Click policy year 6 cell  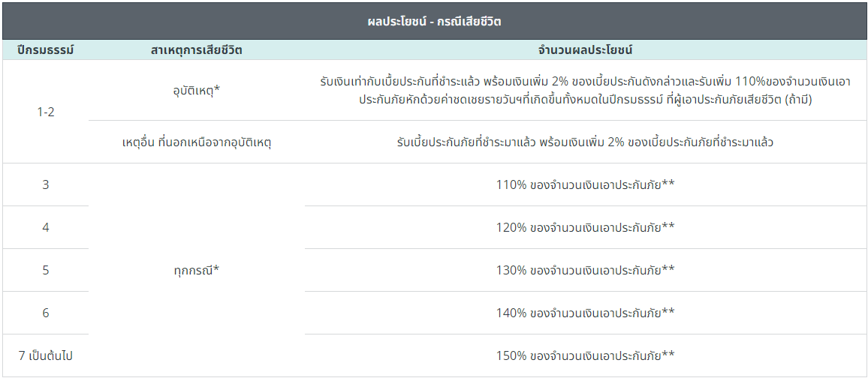click(x=45, y=313)
